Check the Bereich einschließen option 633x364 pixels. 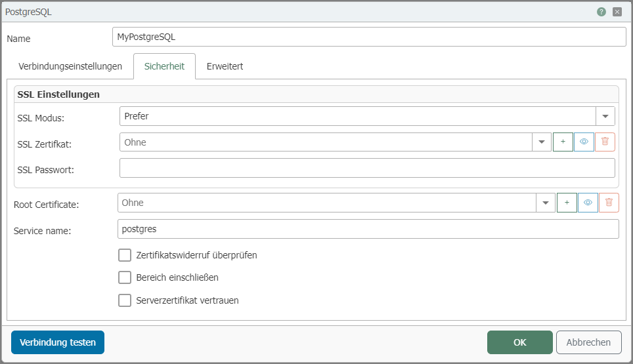coord(125,277)
